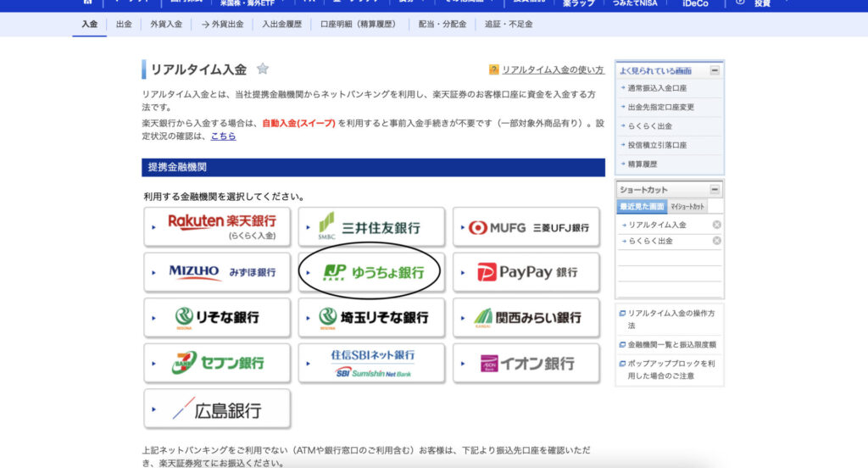Select the MIZUHO みずほ銀行 button
The image size is (868, 468).
click(217, 272)
